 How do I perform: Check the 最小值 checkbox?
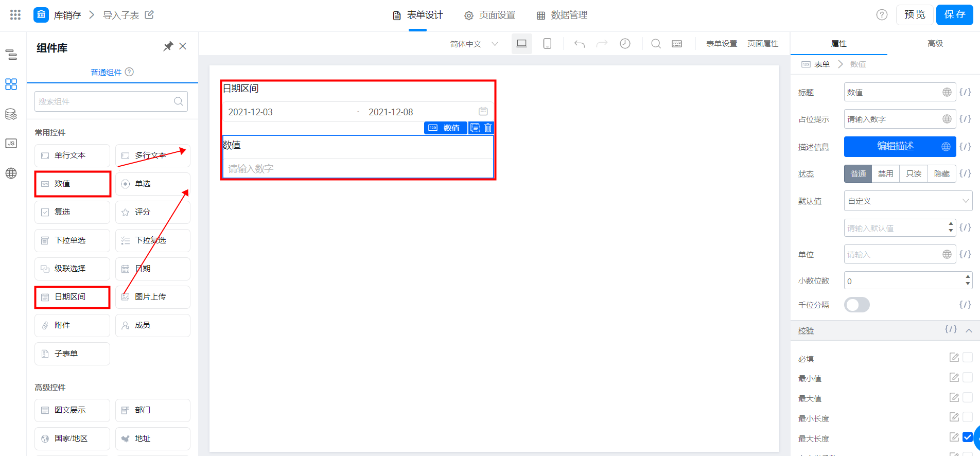[968, 377]
